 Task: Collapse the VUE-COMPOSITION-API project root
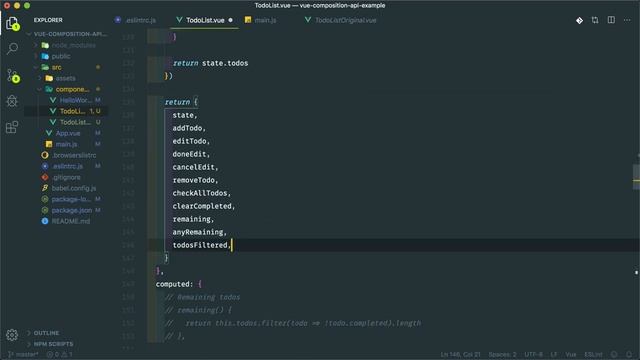pyautogui.click(x=68, y=34)
